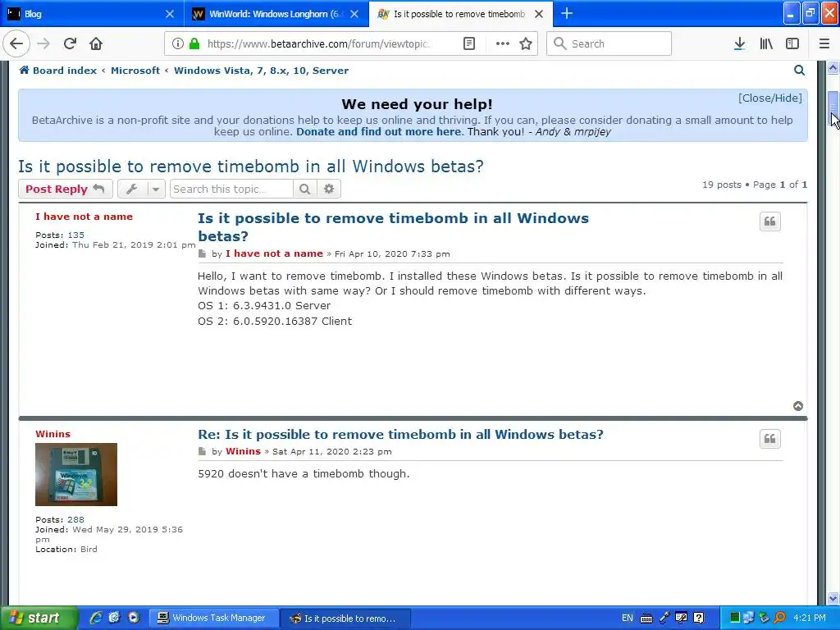Viewport: 840px width, 630px height.
Task: Dismiss donation banner with Close/Hide
Action: click(x=769, y=98)
